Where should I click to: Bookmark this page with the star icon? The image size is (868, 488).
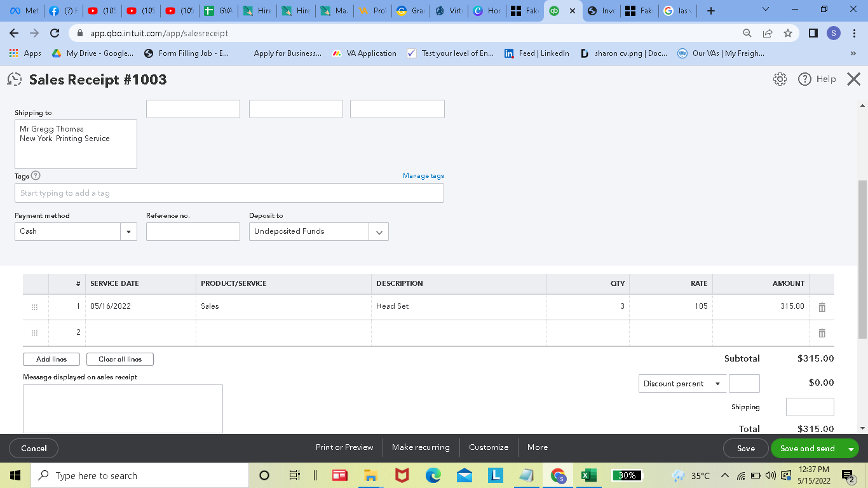click(x=788, y=33)
